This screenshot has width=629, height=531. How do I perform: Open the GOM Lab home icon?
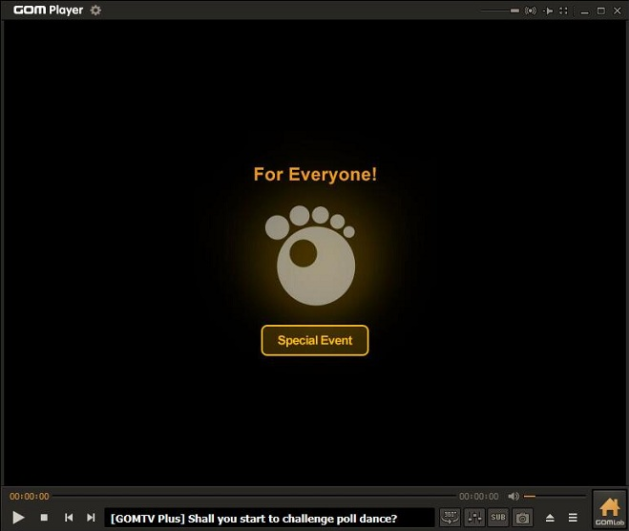pos(609,510)
